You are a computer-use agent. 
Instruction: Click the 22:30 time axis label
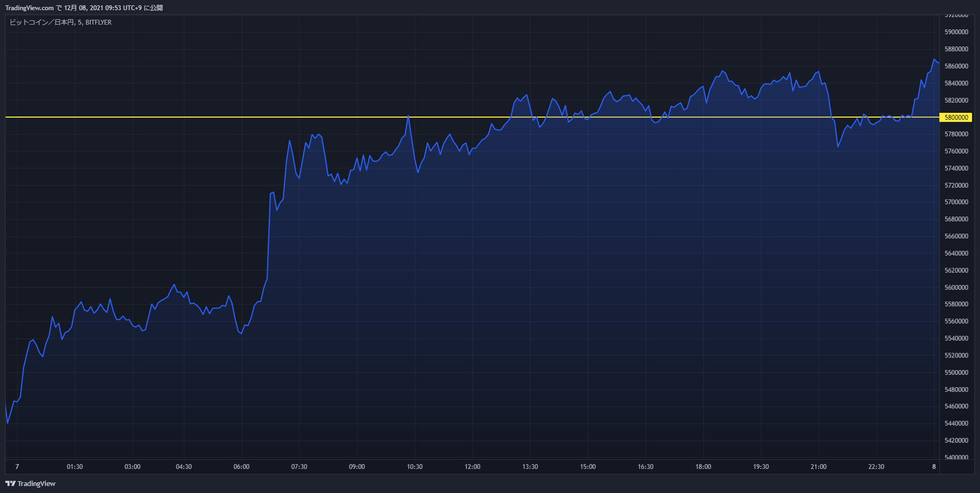coord(876,467)
